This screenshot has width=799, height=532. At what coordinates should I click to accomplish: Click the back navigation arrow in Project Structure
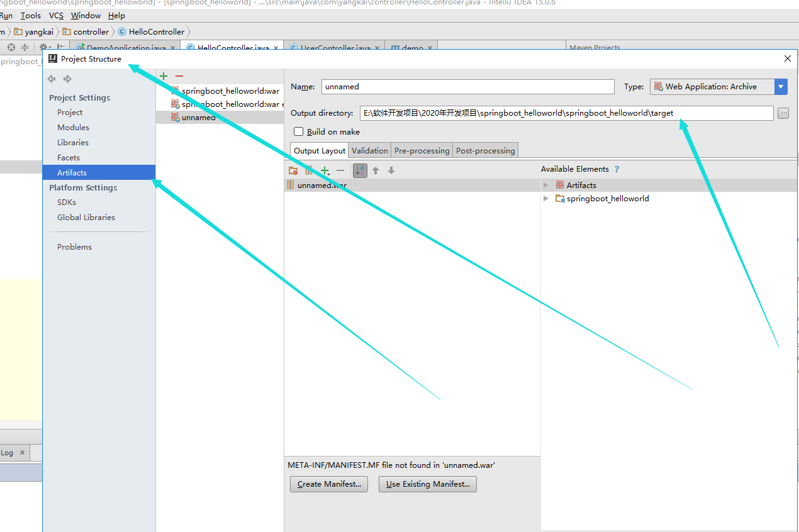[52, 79]
